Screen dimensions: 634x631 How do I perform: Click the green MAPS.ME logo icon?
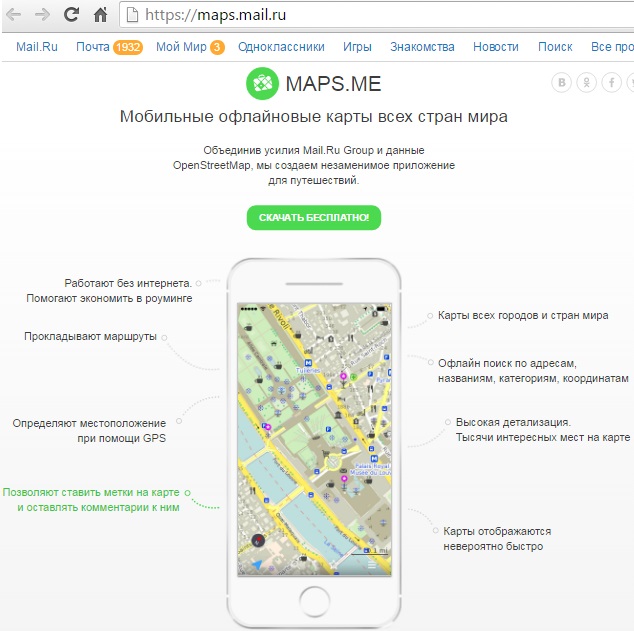(x=262, y=84)
